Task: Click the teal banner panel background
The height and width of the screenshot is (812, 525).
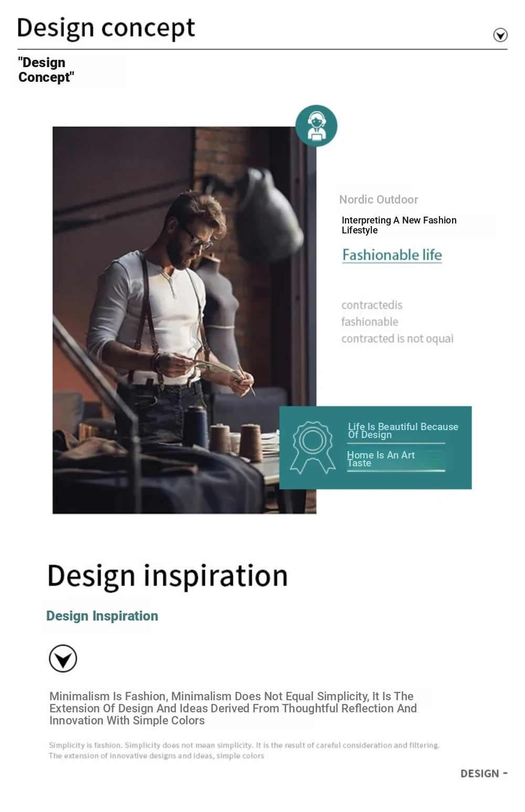Action: [375, 447]
